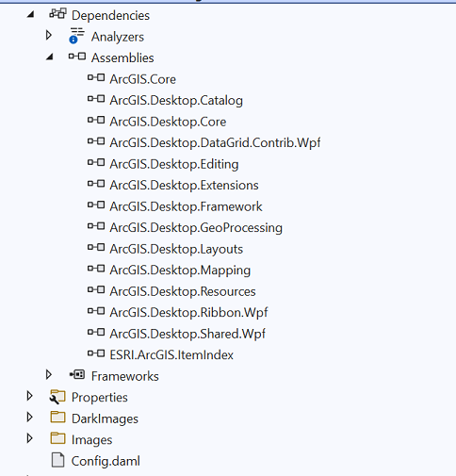
Task: Click the ArcGIS.Desktop.Editing assembly icon
Action: [x=96, y=162]
